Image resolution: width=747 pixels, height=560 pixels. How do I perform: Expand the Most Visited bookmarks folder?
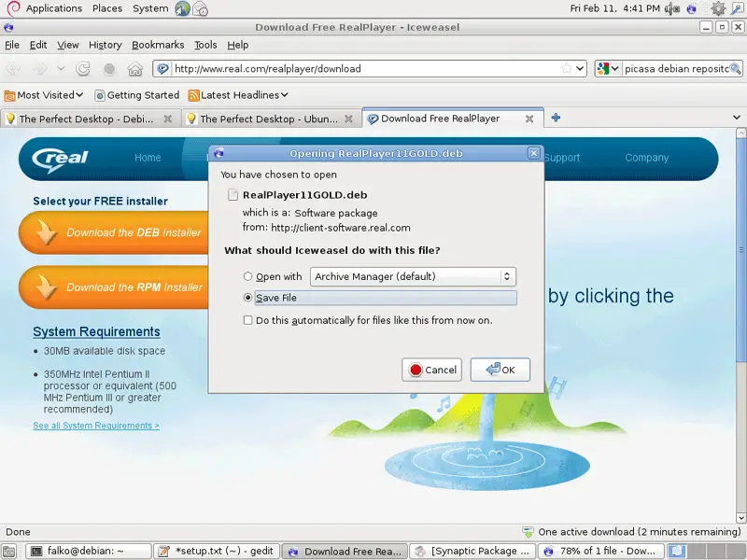[x=44, y=95]
